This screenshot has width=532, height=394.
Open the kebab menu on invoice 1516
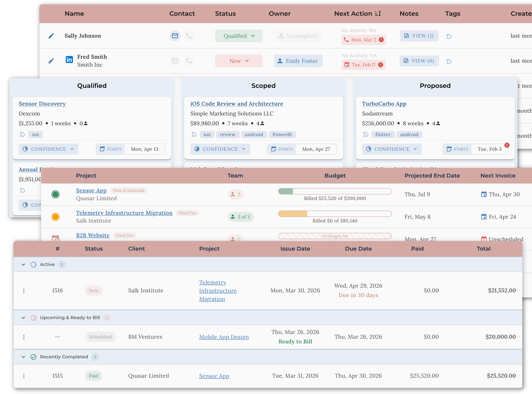pos(24,291)
